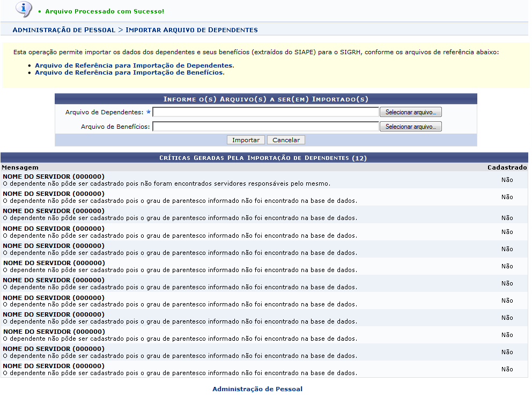This screenshot has height=396, width=532.
Task: Focus the Arquivo de Benefícios file path field
Action: [x=265, y=127]
